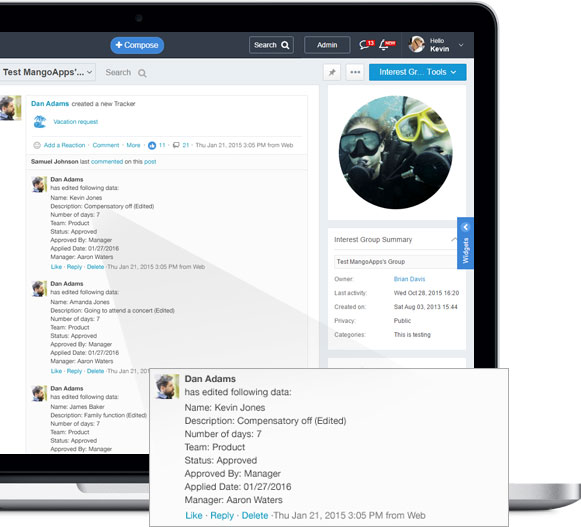The image size is (581, 527).
Task: Click the Comment link on the post
Action: pyautogui.click(x=106, y=145)
